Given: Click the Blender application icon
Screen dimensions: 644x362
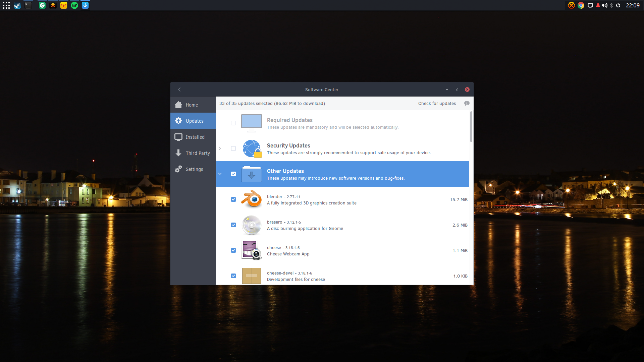Looking at the screenshot, I should [x=252, y=199].
